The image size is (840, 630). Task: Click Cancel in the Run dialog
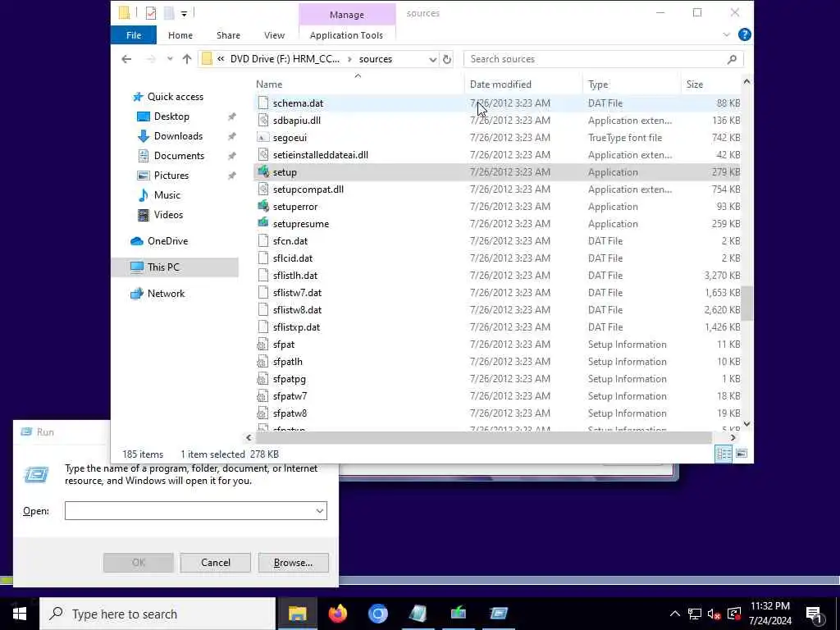216,563
